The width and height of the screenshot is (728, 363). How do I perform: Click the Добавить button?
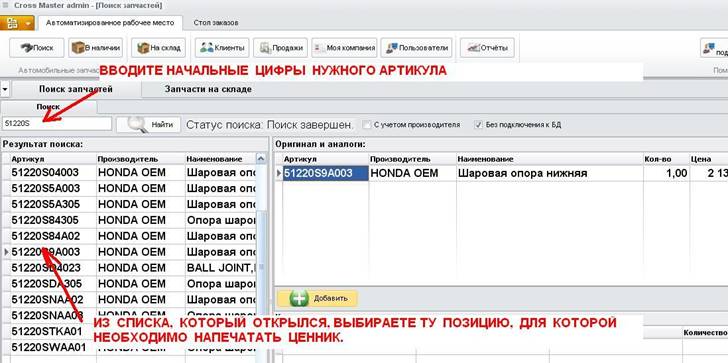point(318,298)
